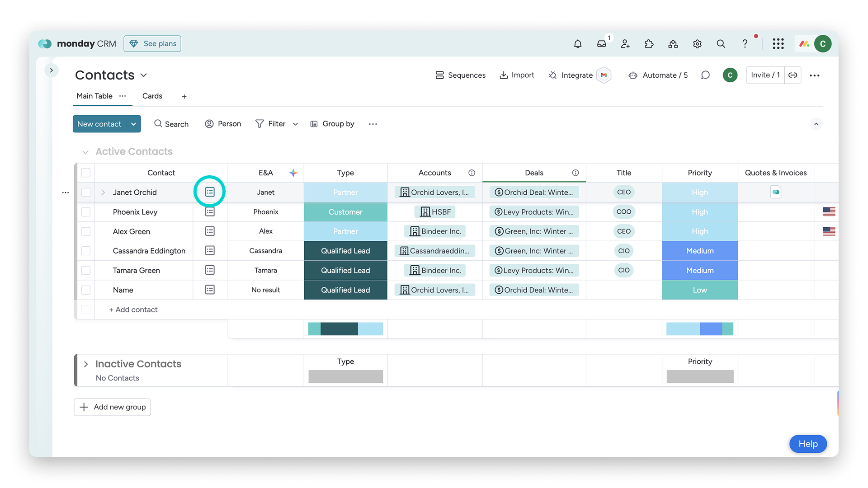
Task: Change the Name row's Low priority label
Action: [x=700, y=290]
